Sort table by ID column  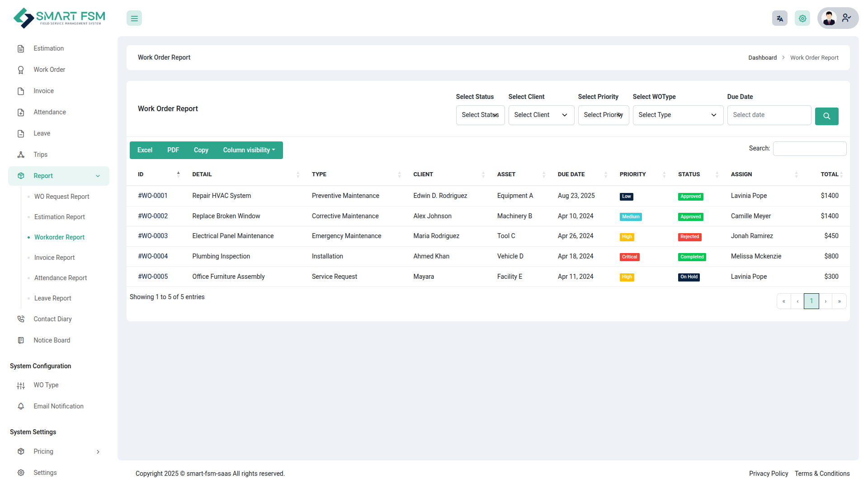coord(159,174)
